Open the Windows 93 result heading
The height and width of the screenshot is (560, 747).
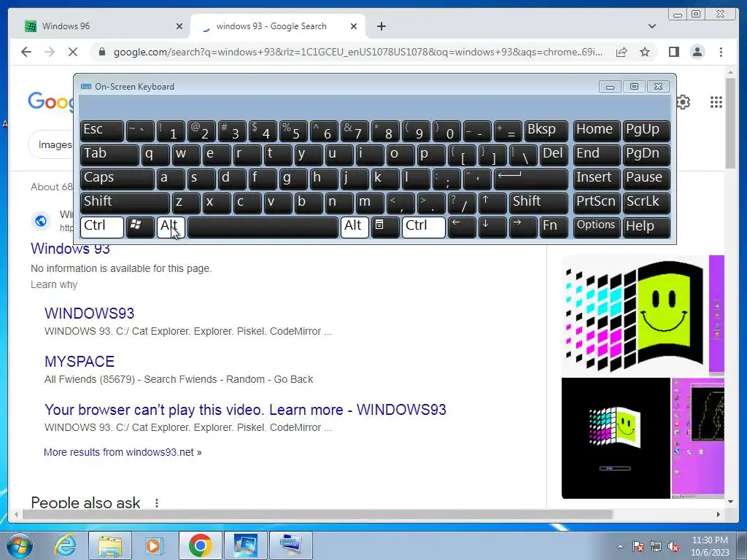click(71, 249)
